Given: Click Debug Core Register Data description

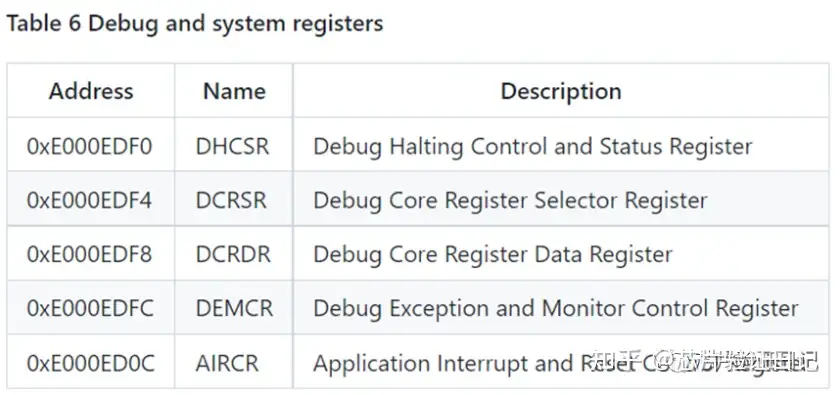Looking at the screenshot, I should pos(493,254).
